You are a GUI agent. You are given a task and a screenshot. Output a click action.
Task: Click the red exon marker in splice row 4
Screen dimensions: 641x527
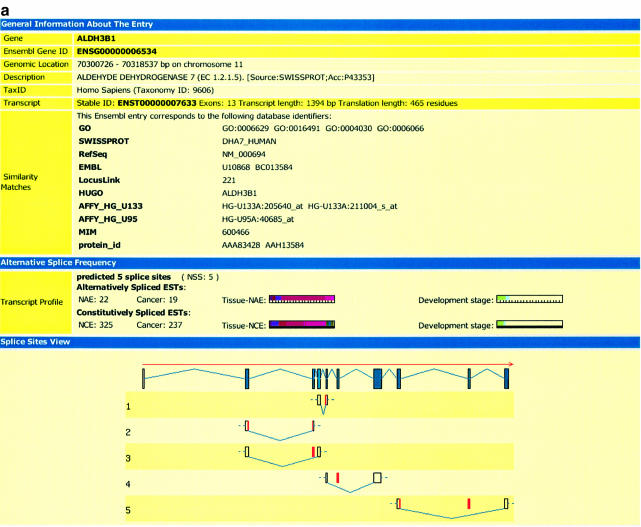click(338, 478)
